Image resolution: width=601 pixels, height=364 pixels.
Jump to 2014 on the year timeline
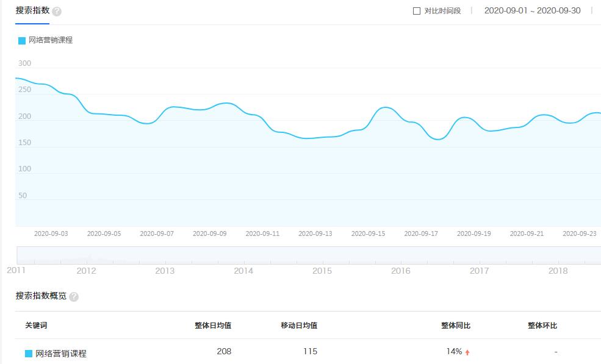tap(243, 271)
